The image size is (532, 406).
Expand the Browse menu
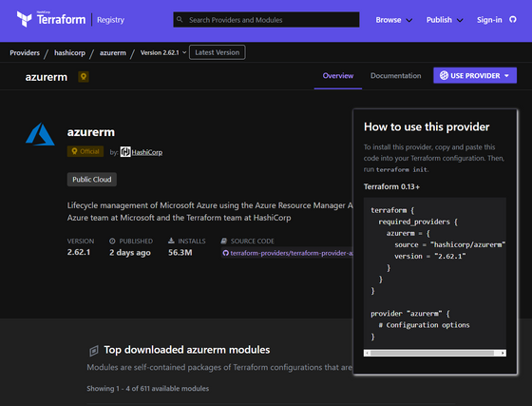point(394,20)
